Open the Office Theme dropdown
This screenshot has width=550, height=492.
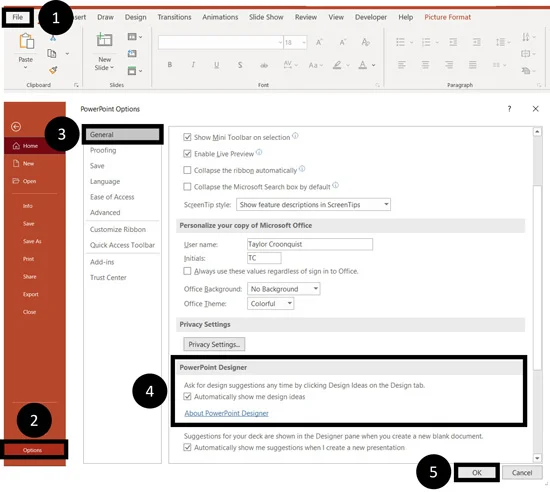(x=270, y=304)
